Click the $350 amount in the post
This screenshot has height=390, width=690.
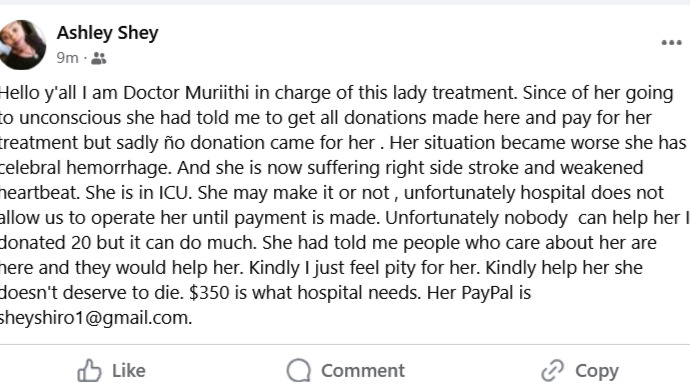point(209,293)
